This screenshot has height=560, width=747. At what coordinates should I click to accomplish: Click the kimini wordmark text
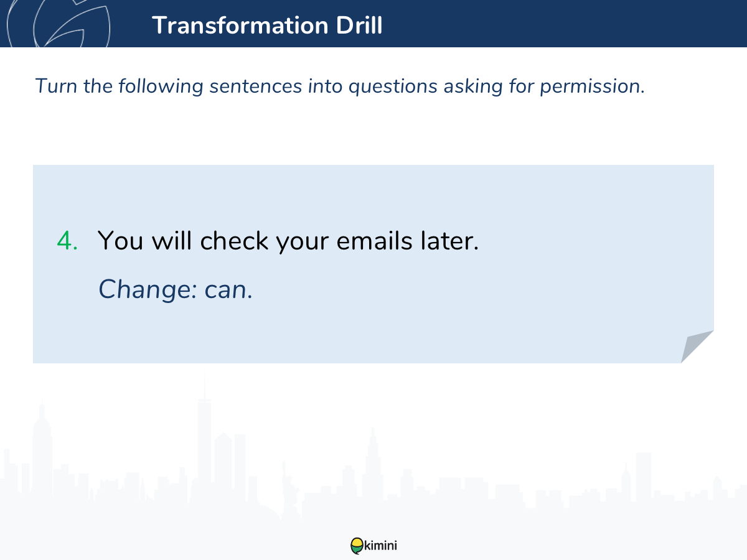[380, 546]
